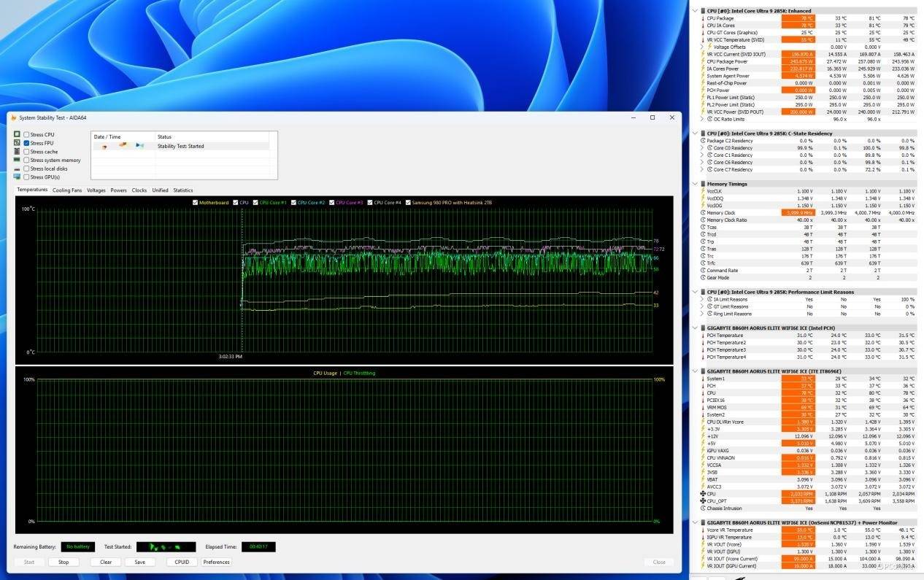Click the CPU icon beside Stress CPU

coord(17,135)
